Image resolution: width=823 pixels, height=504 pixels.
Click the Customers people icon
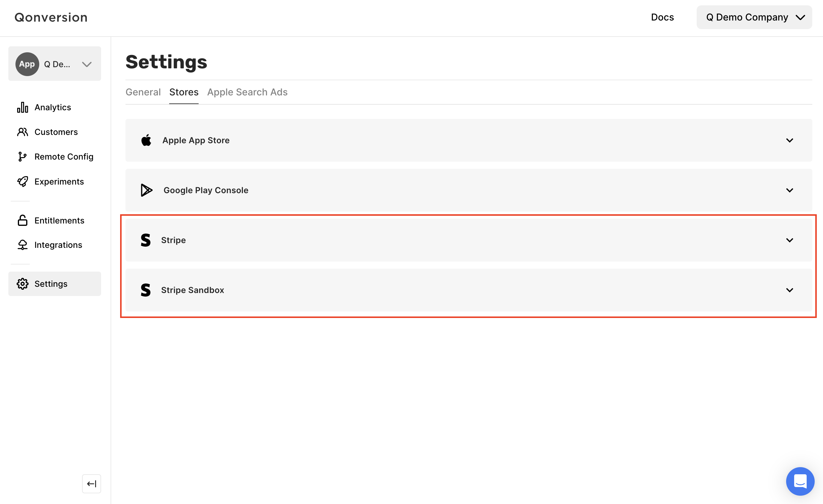coord(22,132)
